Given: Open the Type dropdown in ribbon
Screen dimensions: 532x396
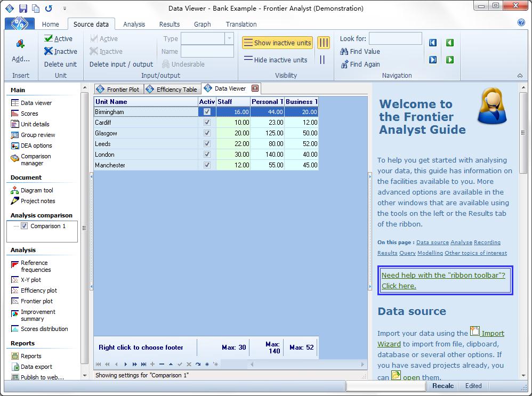Looking at the screenshot, I should pyautogui.click(x=229, y=38).
